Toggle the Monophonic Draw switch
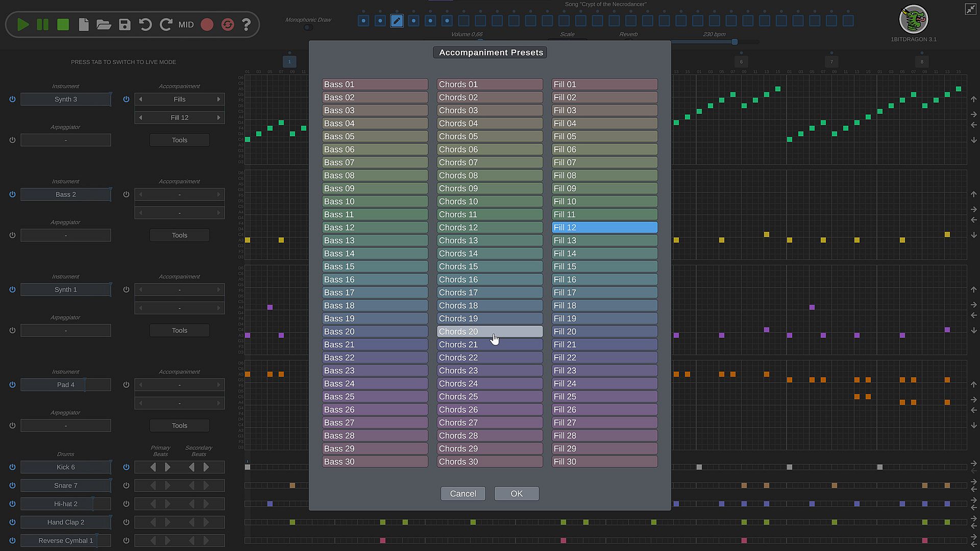The height and width of the screenshot is (551, 980). pos(308,28)
